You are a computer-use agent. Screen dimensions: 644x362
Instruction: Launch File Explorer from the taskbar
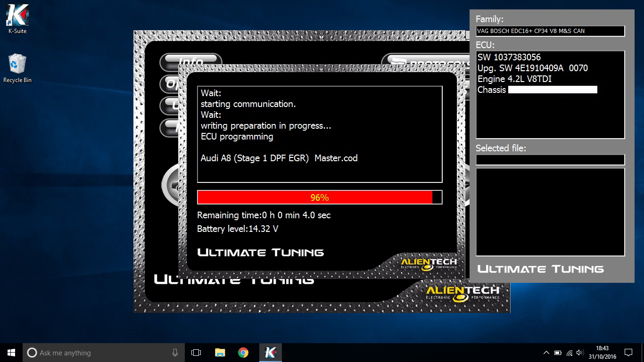click(x=220, y=353)
